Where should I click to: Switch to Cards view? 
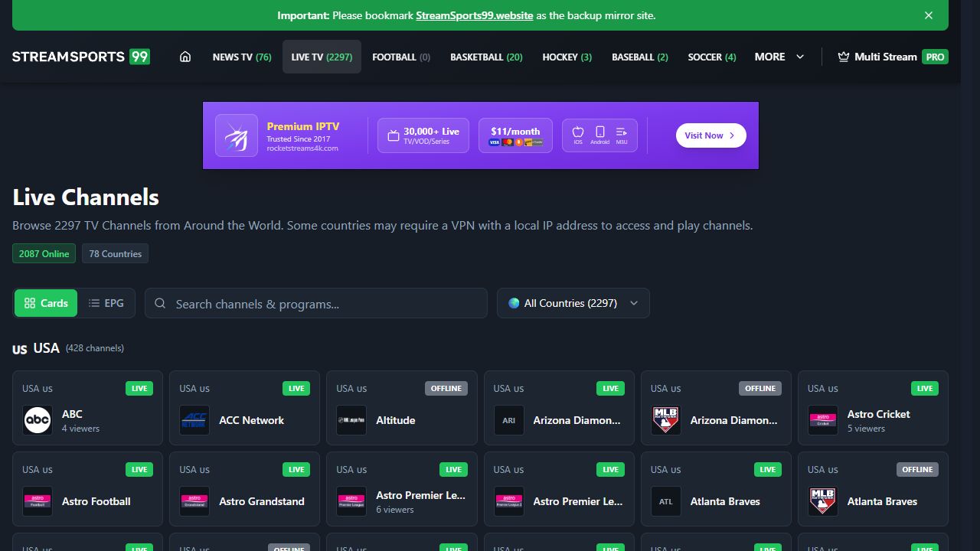46,303
